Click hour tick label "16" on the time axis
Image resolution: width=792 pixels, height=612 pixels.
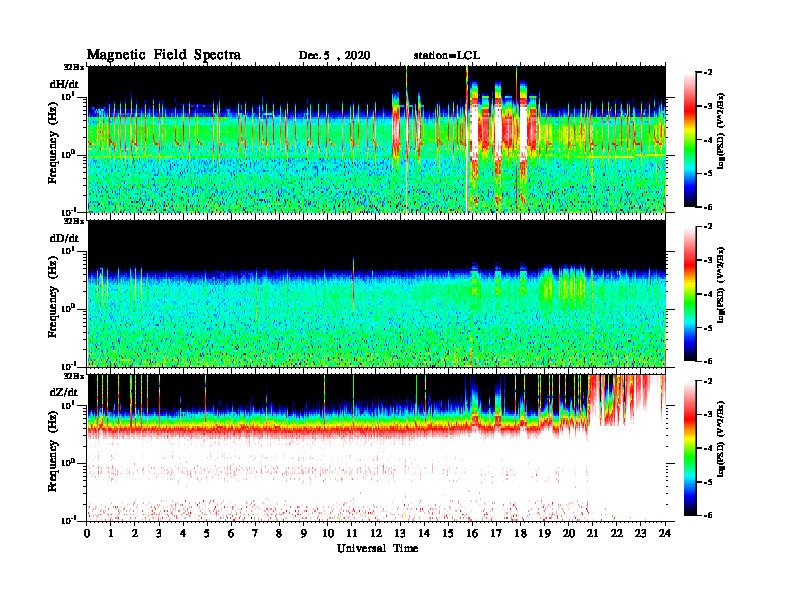[472, 533]
